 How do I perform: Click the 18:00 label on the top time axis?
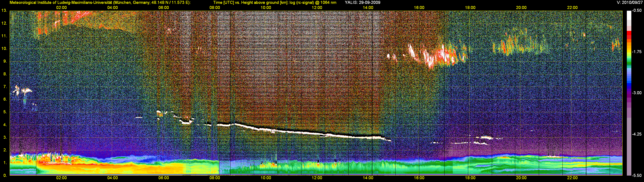click(x=470, y=8)
